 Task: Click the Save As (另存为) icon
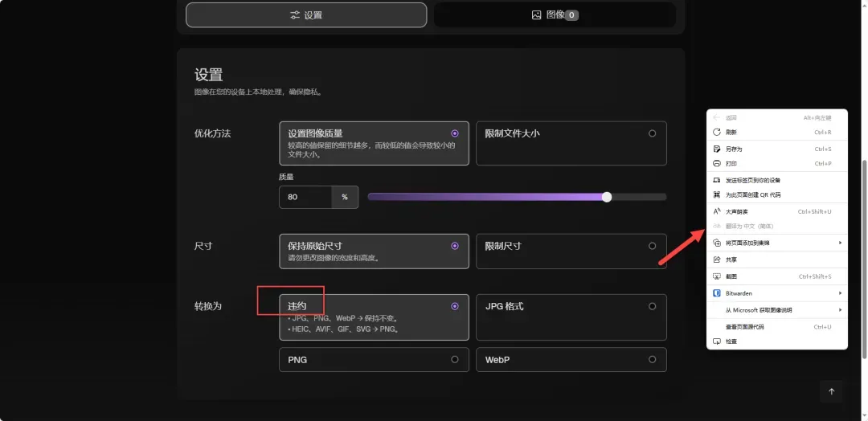(x=716, y=149)
